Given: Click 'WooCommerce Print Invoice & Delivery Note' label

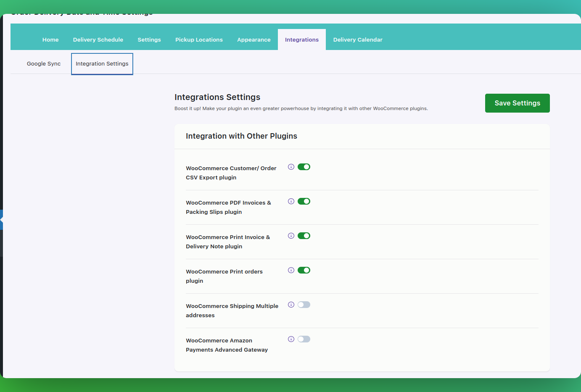Looking at the screenshot, I should [x=228, y=242].
